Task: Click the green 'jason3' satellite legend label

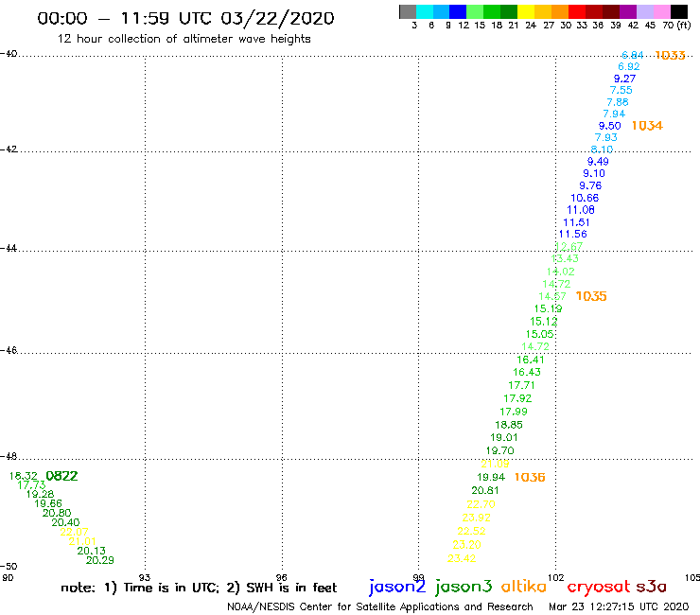Action: [464, 587]
